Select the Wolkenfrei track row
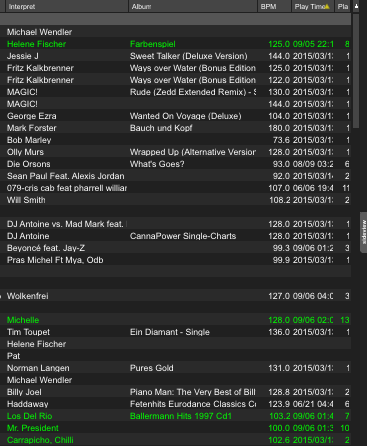Viewport: 367px width, 446px height. click(175, 296)
